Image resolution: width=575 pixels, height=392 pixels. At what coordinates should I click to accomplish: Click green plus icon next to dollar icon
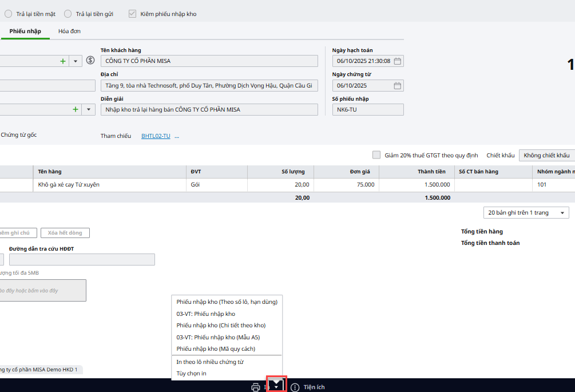(63, 61)
